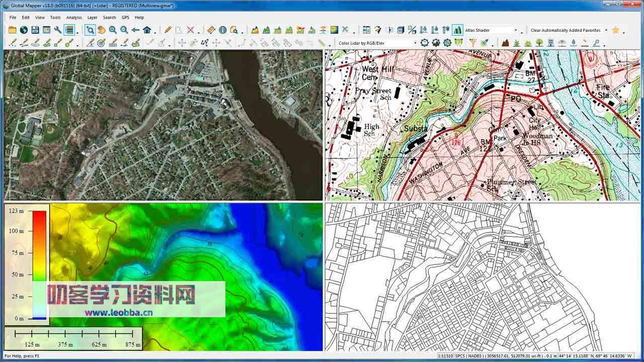Open the Download Online Imagery globe icon
Screen dimensions: 644x362
[x=24, y=30]
